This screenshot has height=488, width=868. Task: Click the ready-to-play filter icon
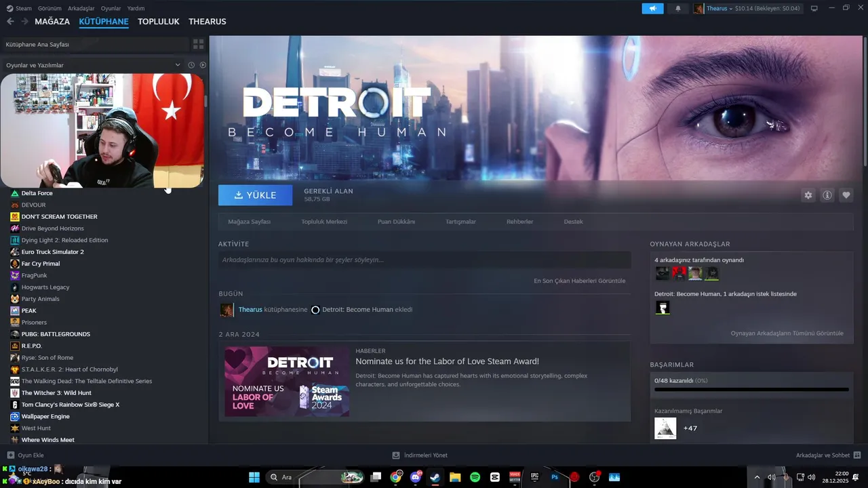tap(203, 65)
